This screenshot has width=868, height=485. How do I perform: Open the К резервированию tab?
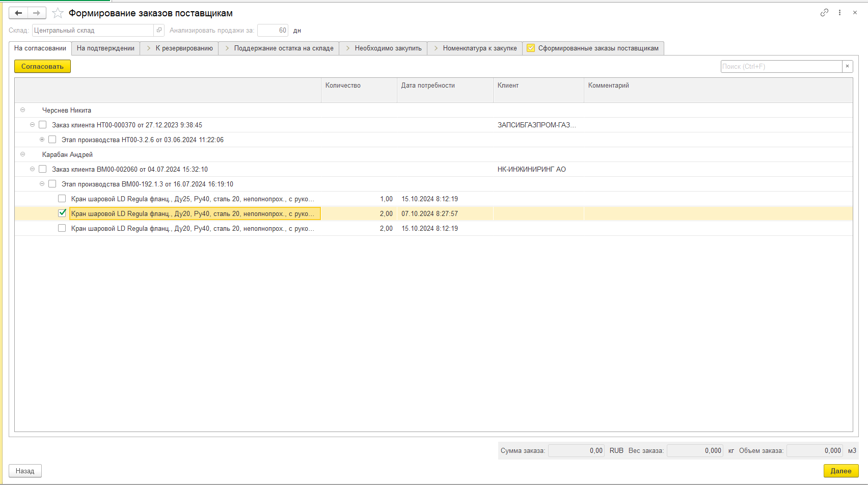(179, 48)
